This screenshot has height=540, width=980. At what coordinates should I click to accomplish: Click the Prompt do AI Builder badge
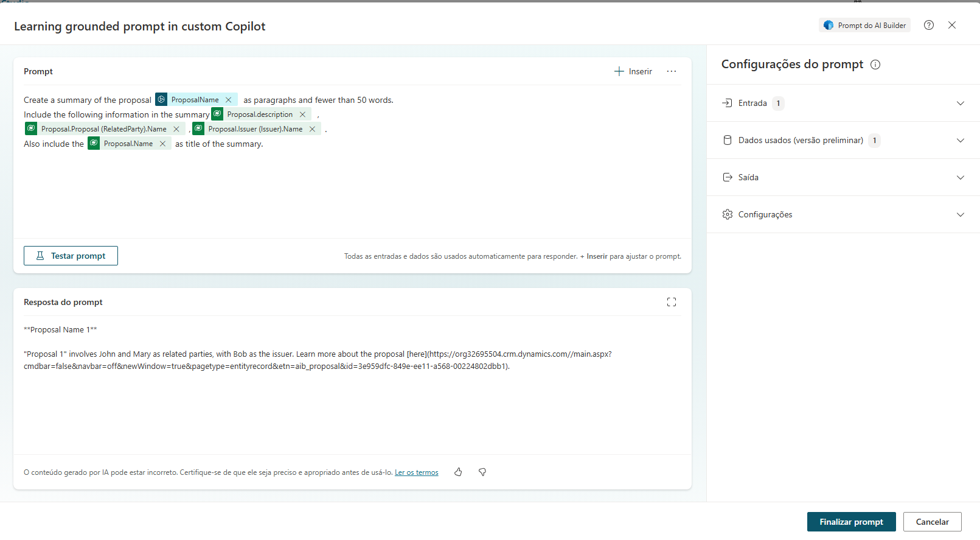[864, 25]
